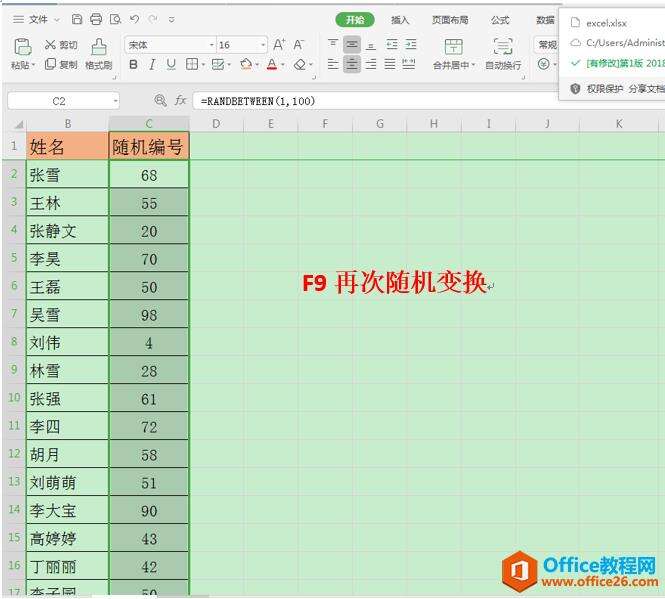Select column B header
The width and height of the screenshot is (665, 599).
point(67,124)
